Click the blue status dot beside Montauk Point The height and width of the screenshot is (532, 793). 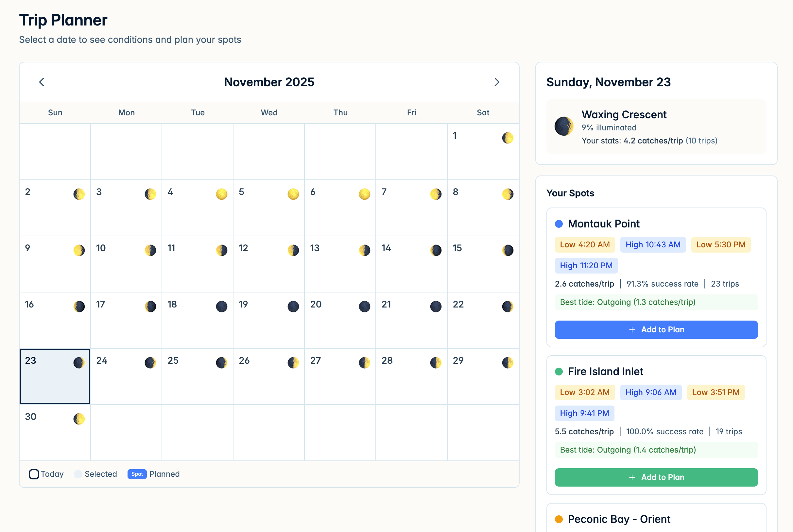559,224
